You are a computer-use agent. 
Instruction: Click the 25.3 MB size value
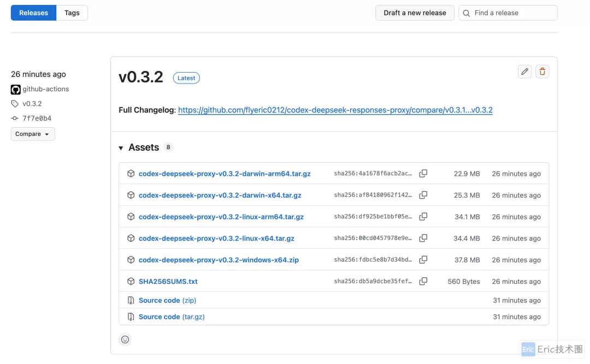tap(467, 195)
